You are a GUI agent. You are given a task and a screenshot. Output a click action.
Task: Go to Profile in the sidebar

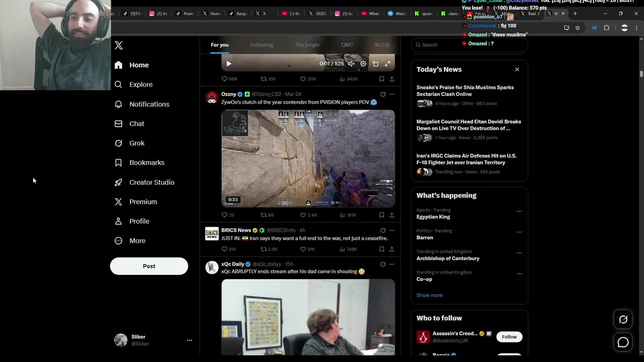point(132,221)
